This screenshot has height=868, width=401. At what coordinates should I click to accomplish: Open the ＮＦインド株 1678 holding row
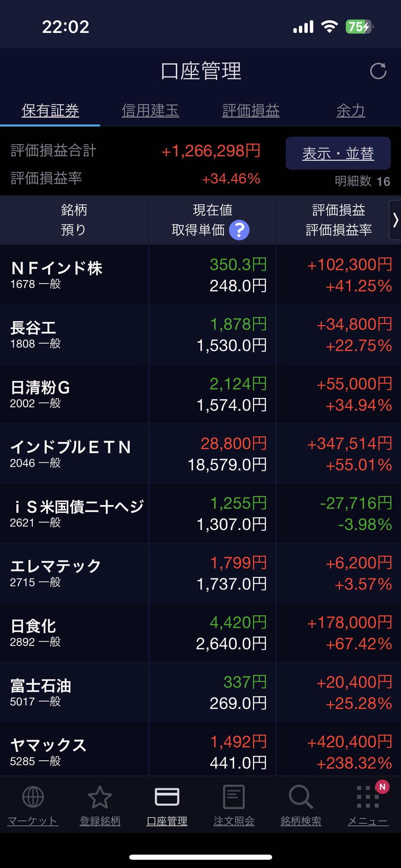[200, 275]
